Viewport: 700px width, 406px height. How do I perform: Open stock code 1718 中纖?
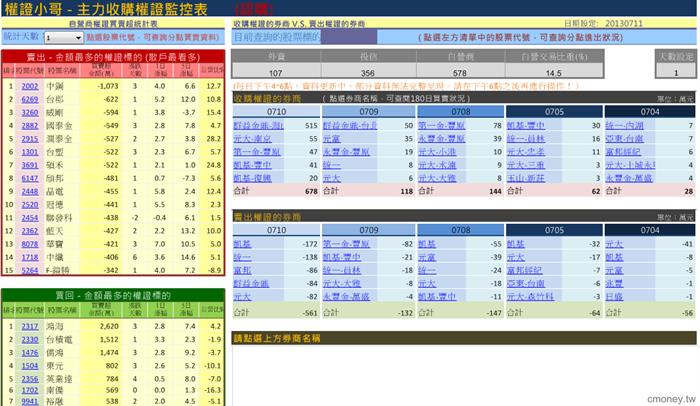pos(30,257)
